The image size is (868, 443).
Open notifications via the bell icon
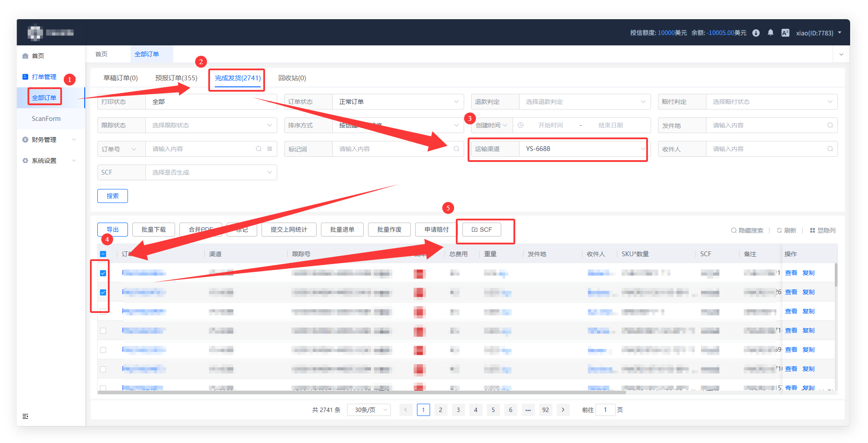click(x=771, y=33)
